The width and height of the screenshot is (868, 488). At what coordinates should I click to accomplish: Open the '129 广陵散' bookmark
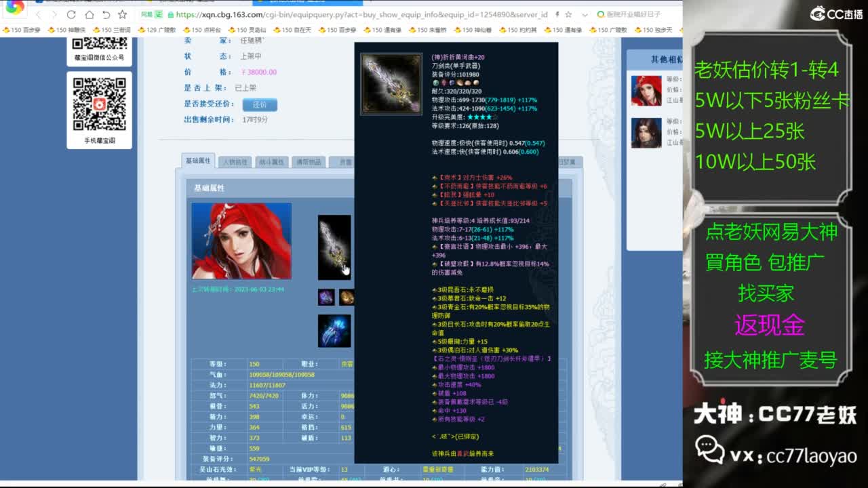157,30
